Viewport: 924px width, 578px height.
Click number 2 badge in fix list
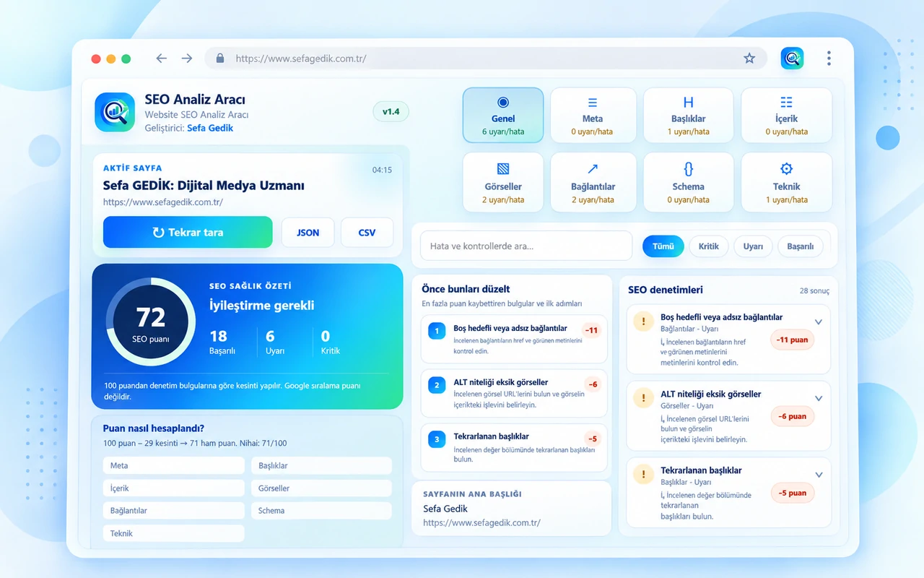click(x=437, y=385)
